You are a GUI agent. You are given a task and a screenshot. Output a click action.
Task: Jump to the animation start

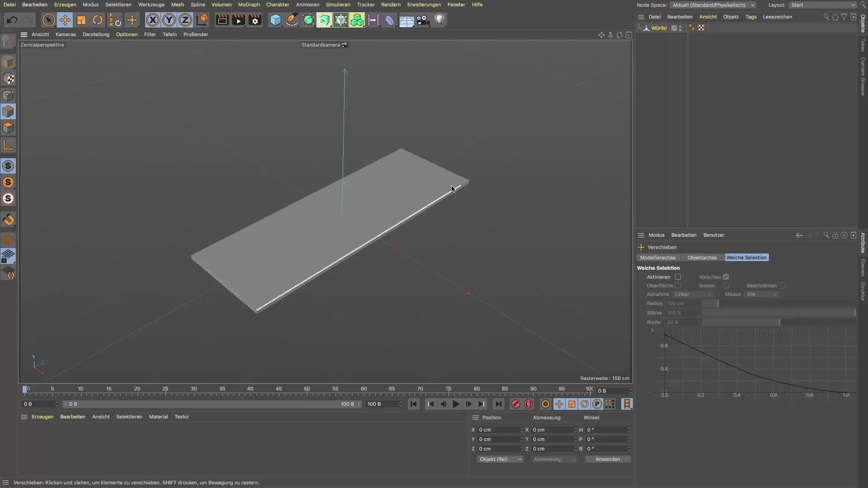coord(414,404)
